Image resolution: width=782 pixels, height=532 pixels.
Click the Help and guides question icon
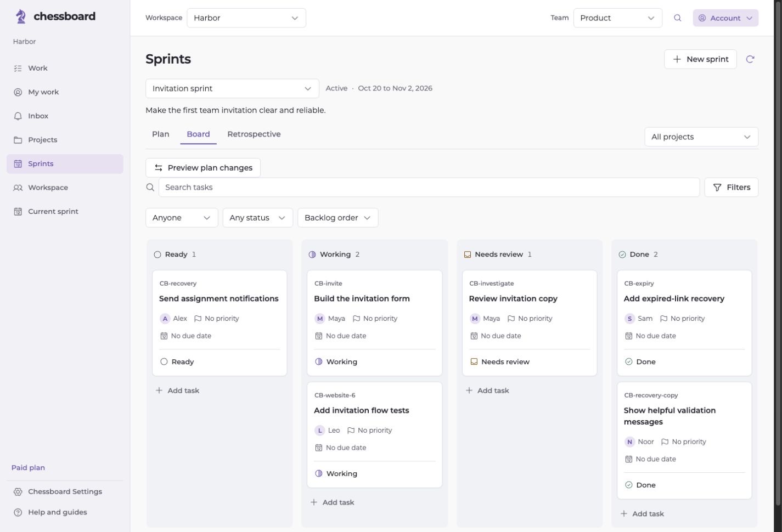click(18, 512)
